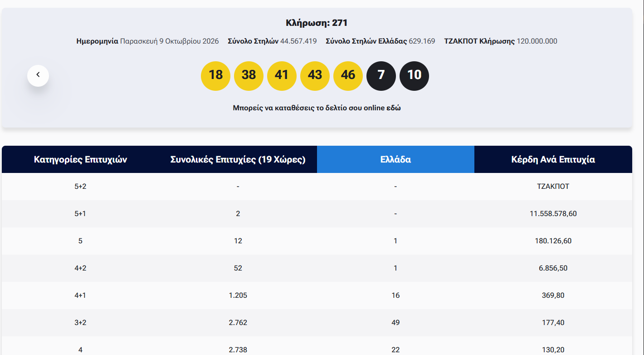The width and height of the screenshot is (644, 355).
Task: Click the 3+2 row Greece value 49
Action: click(395, 322)
